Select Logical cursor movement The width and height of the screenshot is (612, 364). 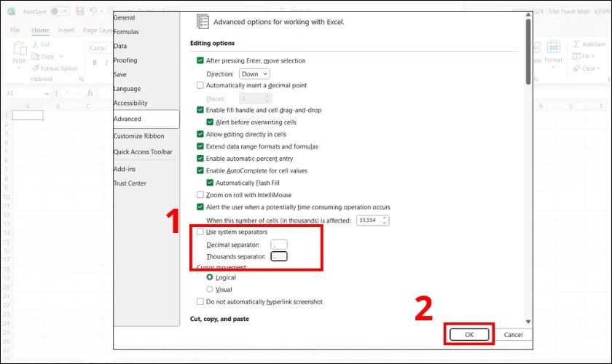point(210,277)
